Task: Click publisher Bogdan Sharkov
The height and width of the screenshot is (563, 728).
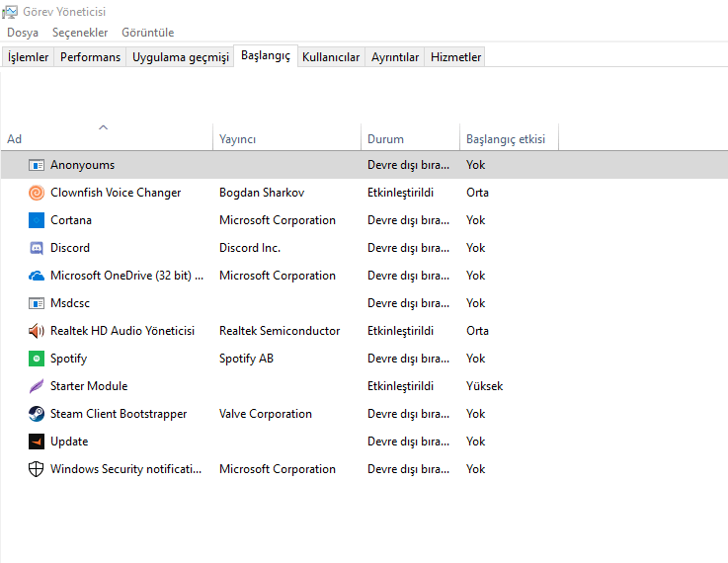Action: [x=262, y=193]
